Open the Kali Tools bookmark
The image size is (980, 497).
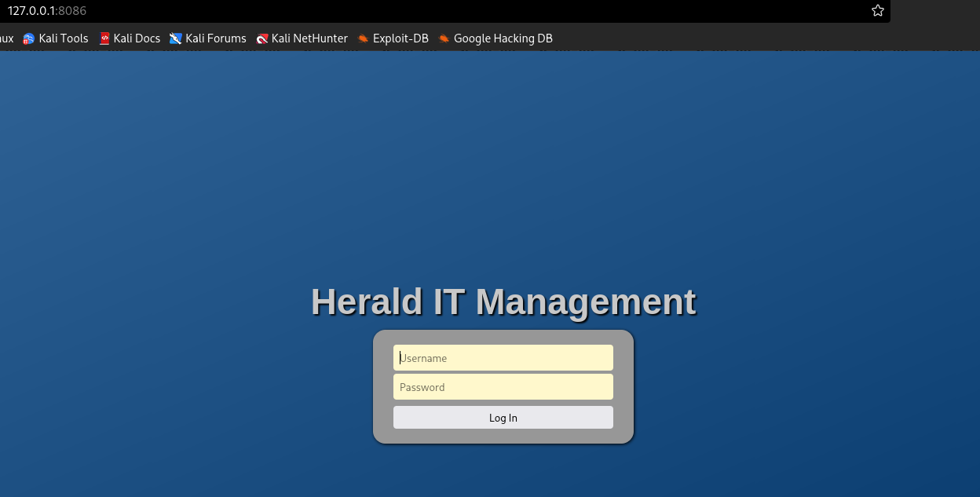(x=56, y=38)
